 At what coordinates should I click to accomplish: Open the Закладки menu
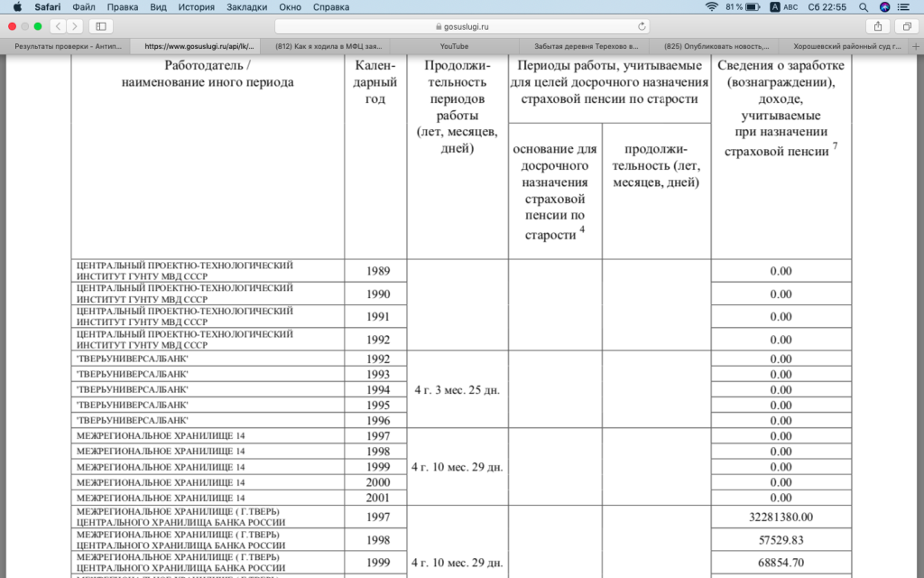pos(249,6)
